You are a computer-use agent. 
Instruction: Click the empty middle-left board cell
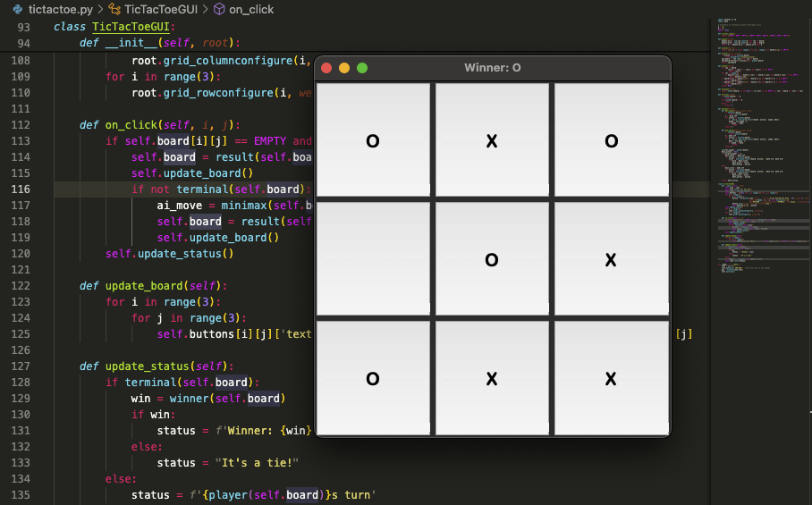[x=373, y=259]
